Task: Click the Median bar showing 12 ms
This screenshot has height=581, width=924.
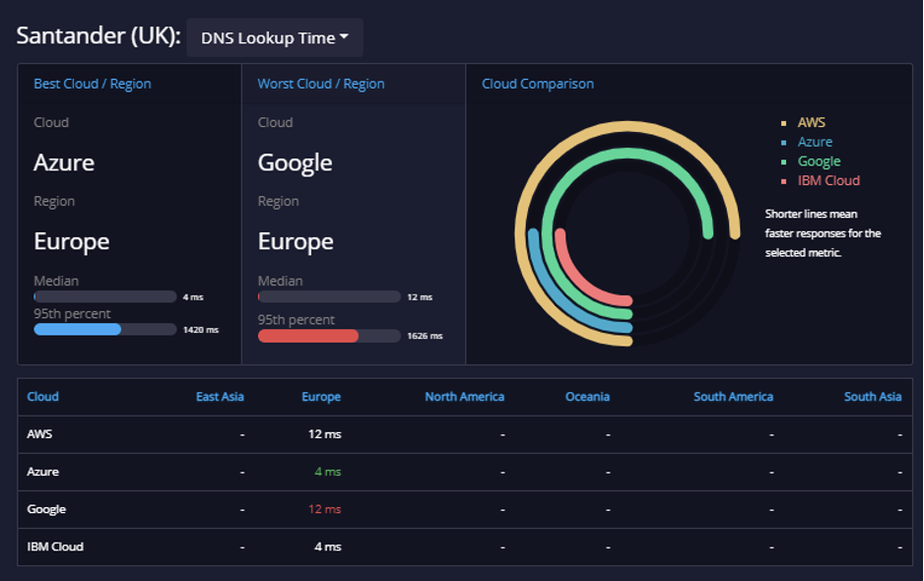Action: coord(329,296)
